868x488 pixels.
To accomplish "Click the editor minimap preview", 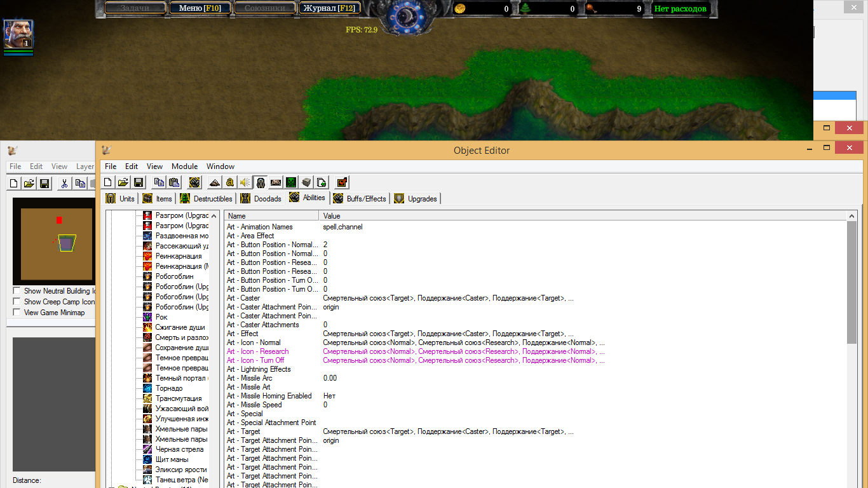I will click(x=53, y=241).
